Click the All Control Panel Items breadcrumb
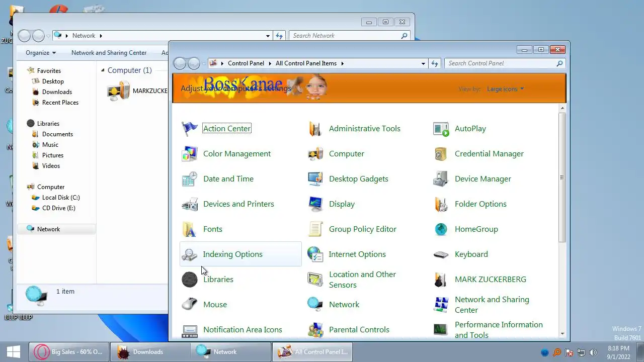This screenshot has width=644, height=362. coord(306,63)
